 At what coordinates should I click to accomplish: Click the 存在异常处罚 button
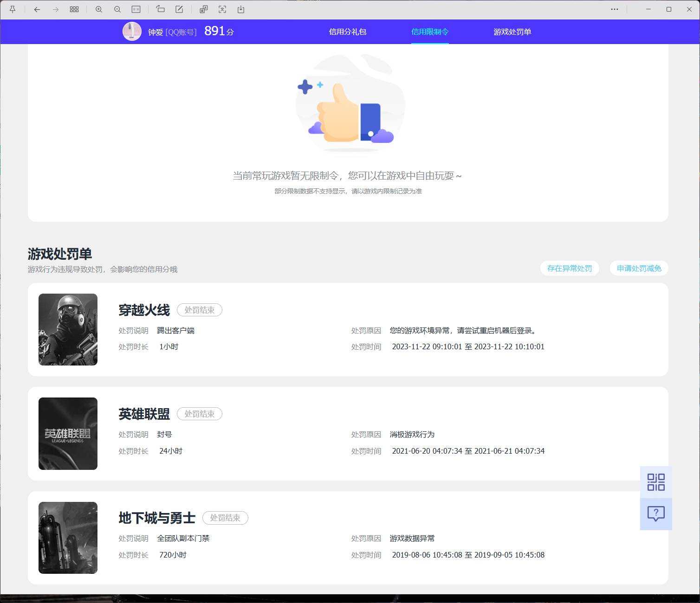point(570,268)
